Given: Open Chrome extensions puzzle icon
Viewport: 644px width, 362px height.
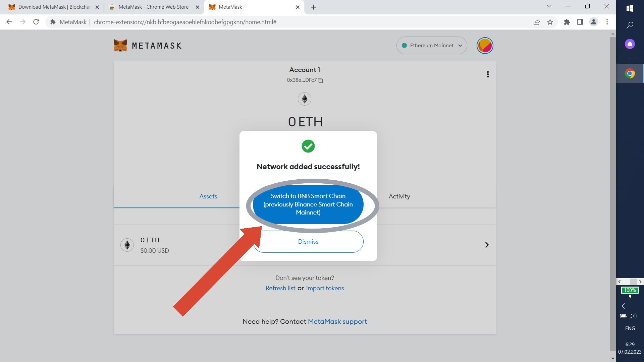Looking at the screenshot, I should (567, 22).
